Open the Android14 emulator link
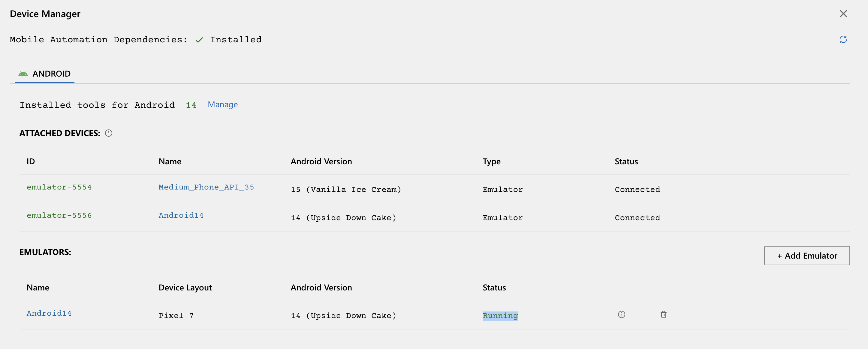The width and height of the screenshot is (868, 349). pos(49,313)
